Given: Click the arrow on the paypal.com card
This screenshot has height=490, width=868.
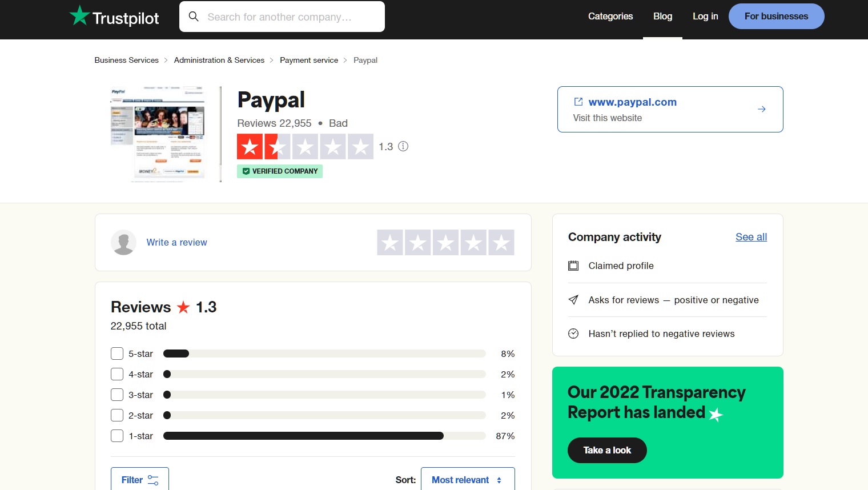Looking at the screenshot, I should point(761,109).
